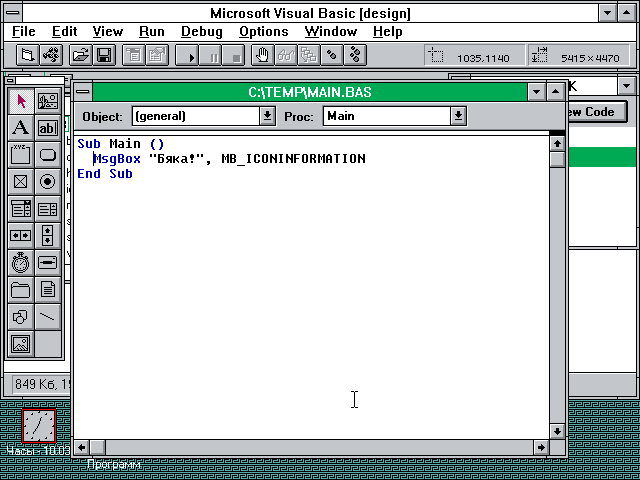
Task: Select the Combo Box tool
Action: [x=21, y=209]
